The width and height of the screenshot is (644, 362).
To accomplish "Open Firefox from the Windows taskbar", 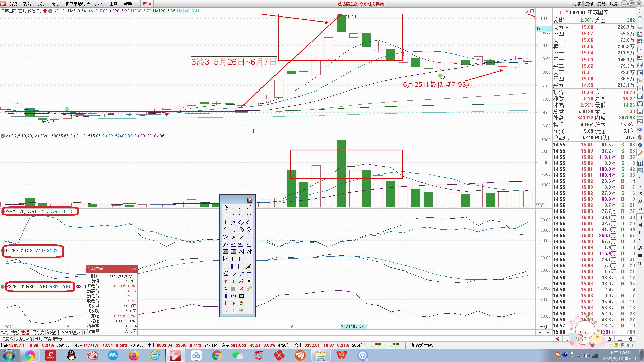I will 133,355.
